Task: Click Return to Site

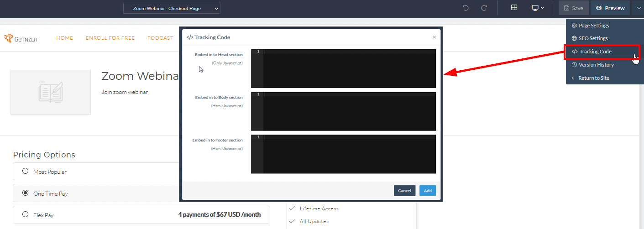Action: pyautogui.click(x=593, y=78)
